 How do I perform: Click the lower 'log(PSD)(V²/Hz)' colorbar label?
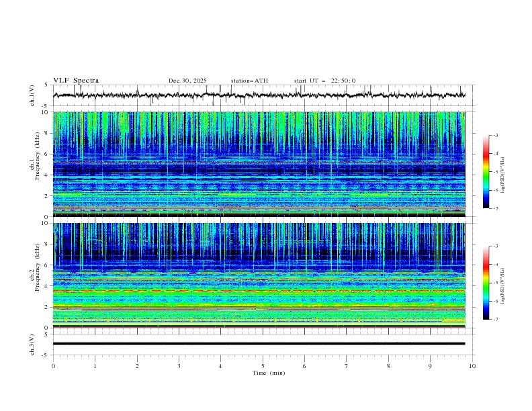503,285
